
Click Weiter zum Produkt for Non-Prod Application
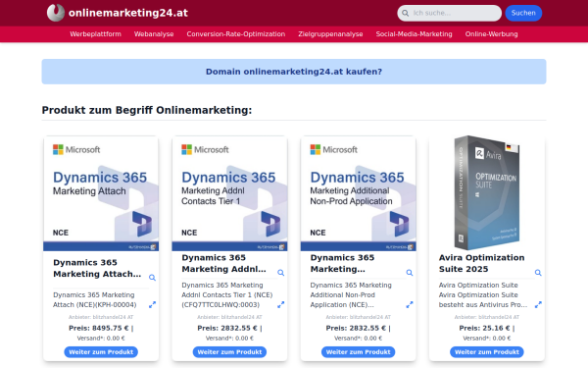pos(358,352)
